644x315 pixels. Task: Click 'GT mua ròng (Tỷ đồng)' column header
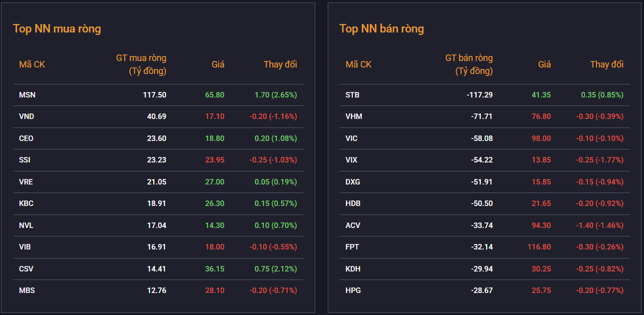(x=141, y=64)
